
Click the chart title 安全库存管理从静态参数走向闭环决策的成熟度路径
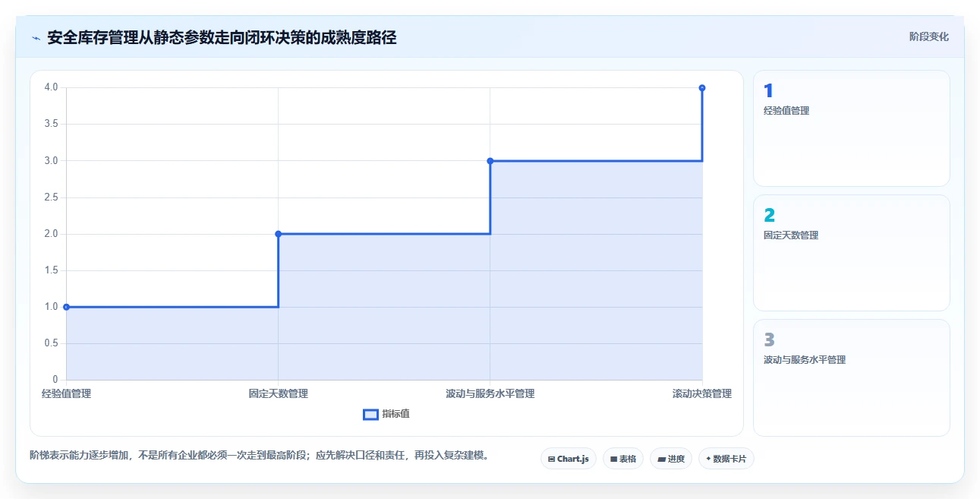[x=222, y=37]
